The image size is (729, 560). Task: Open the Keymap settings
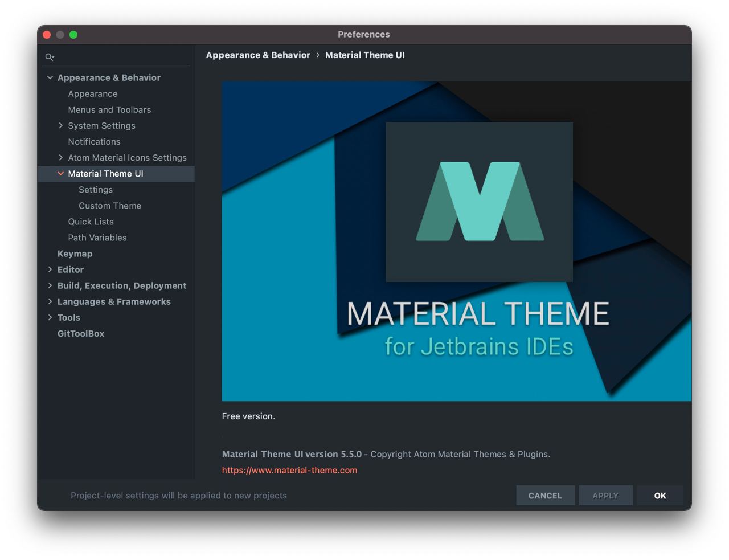coord(75,254)
